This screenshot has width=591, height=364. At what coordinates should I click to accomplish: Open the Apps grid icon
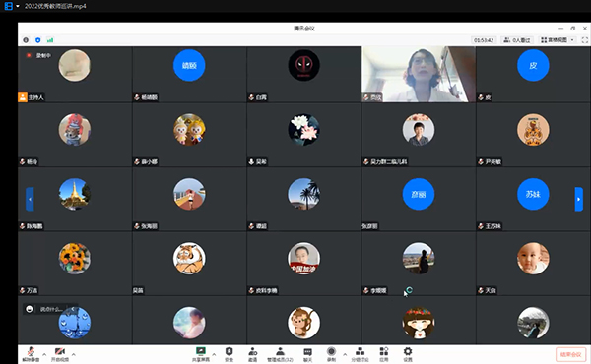coord(384,354)
